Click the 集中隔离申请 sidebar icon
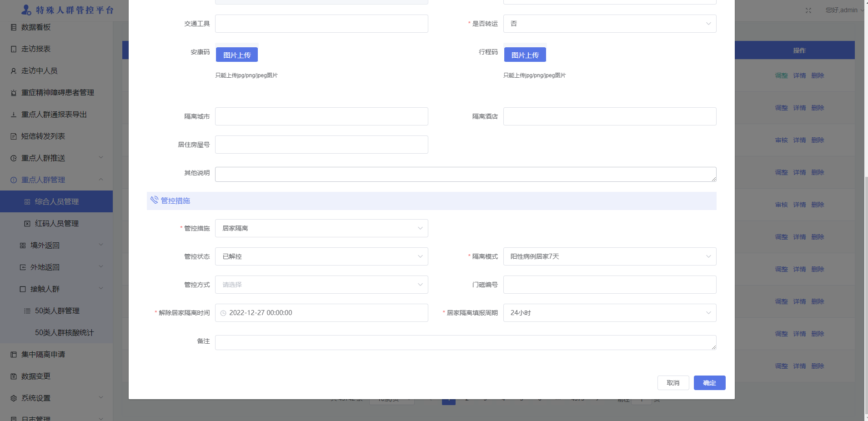This screenshot has height=421, width=868. pos(14,355)
